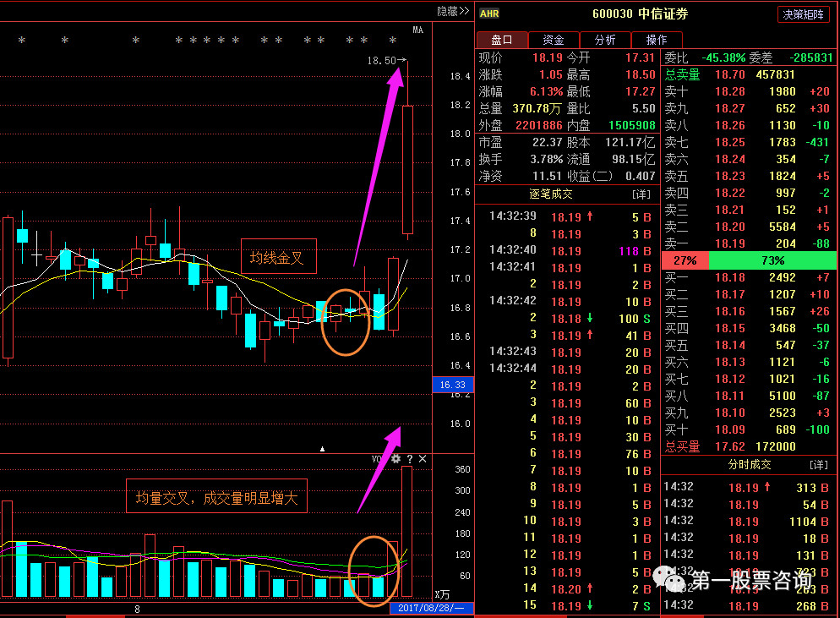Select the 卖一 18.19 order row
Screen dimensions: 840x618
pyautogui.click(x=748, y=243)
